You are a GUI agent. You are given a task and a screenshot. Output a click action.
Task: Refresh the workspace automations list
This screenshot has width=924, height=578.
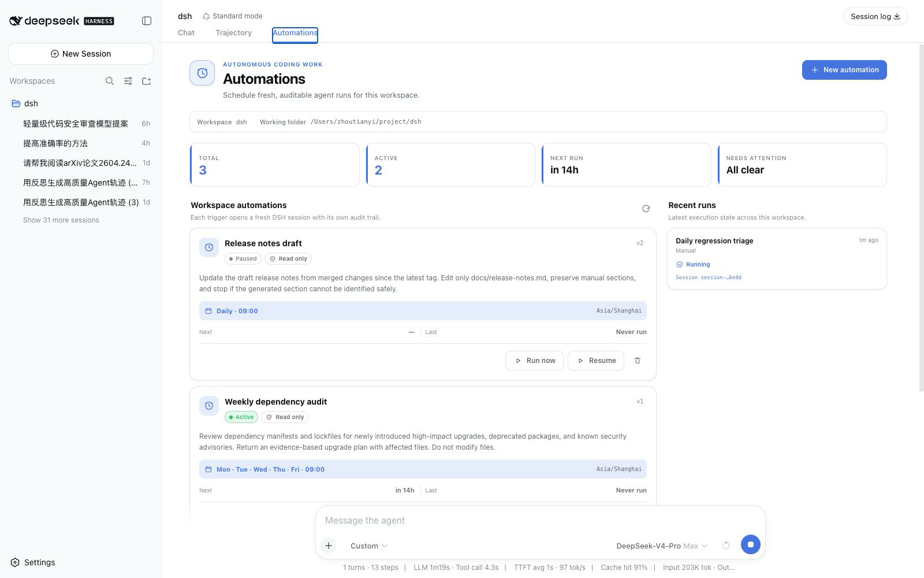tap(646, 209)
